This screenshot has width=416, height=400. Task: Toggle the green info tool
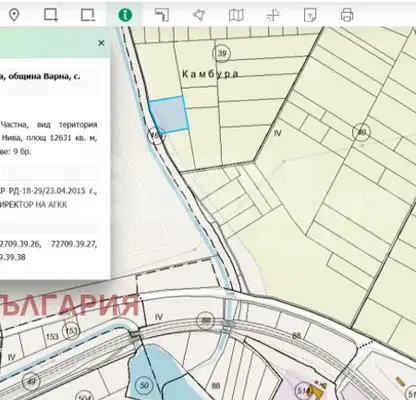[x=125, y=15]
